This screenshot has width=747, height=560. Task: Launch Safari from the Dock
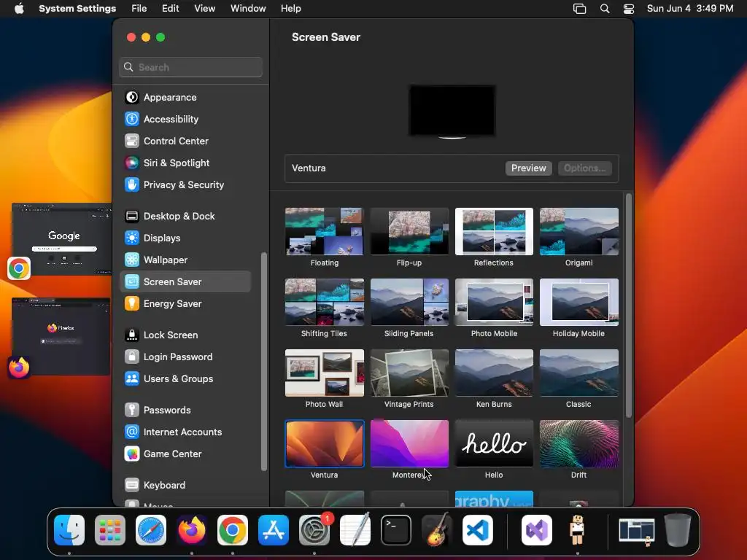151,530
